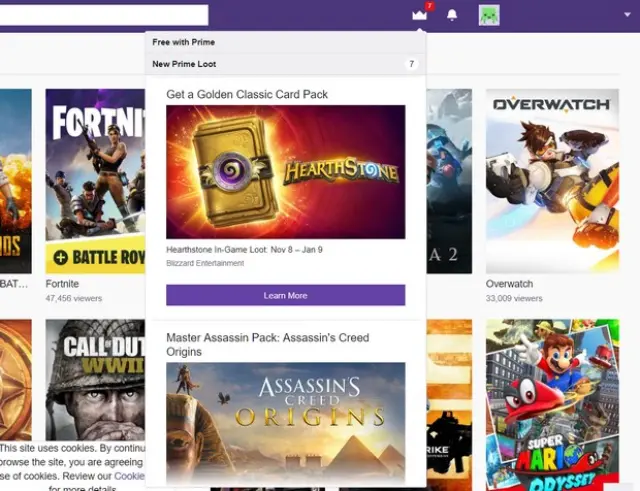Open the Cookie policy link
This screenshot has height=491, width=640.
pyautogui.click(x=129, y=476)
